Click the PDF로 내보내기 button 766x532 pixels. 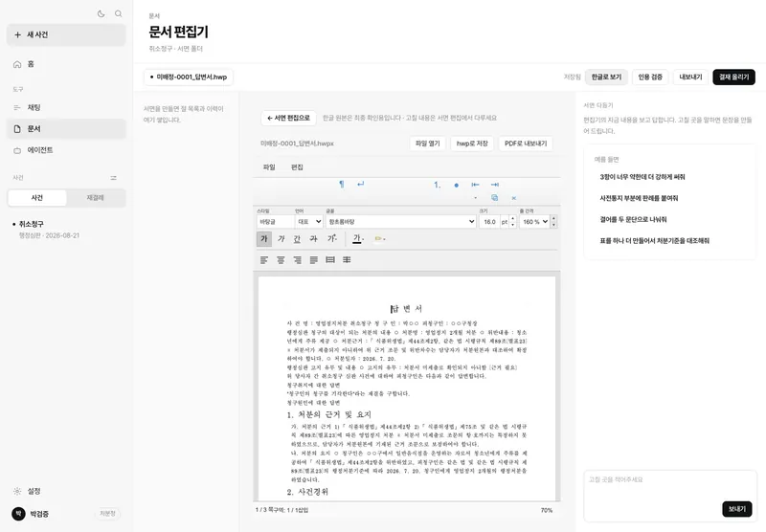[526, 144]
